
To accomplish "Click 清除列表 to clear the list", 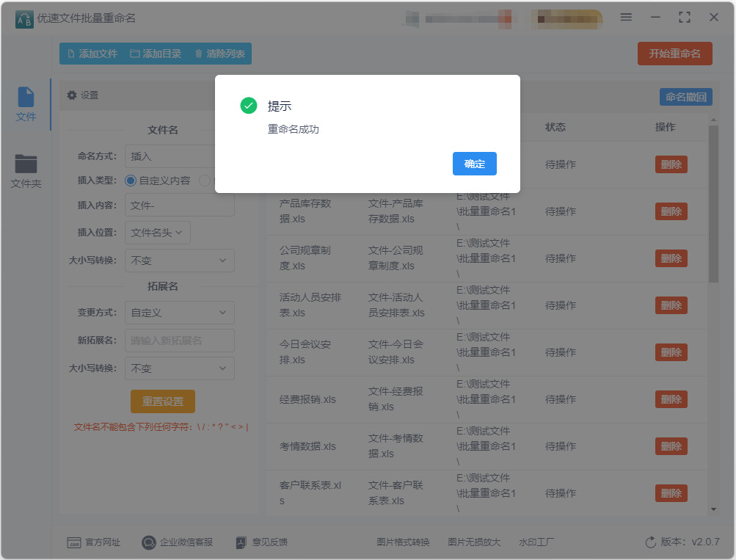I will tap(220, 54).
